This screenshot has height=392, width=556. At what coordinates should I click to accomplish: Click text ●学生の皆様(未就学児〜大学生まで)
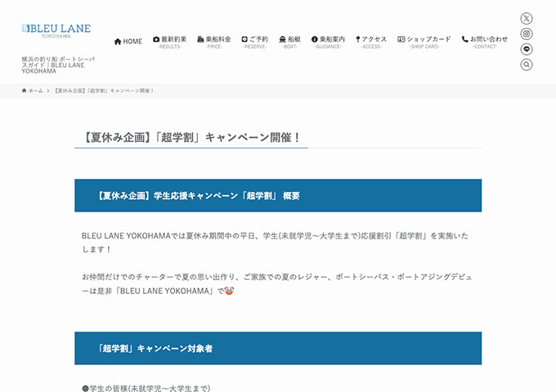tap(146, 388)
